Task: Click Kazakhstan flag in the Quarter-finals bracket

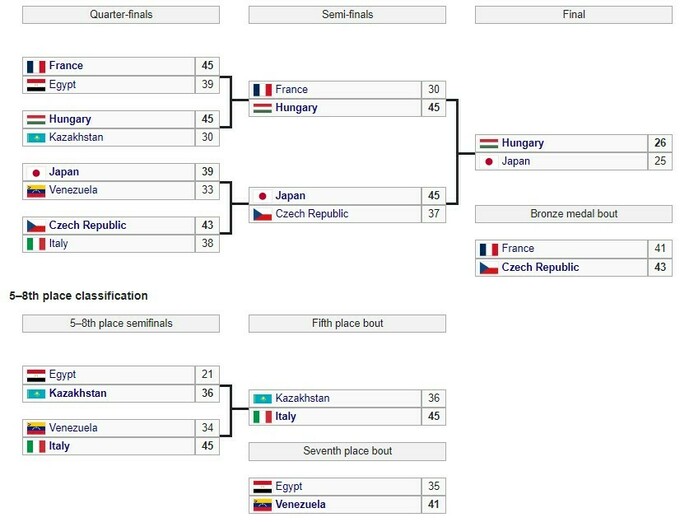Action: pyautogui.click(x=35, y=137)
